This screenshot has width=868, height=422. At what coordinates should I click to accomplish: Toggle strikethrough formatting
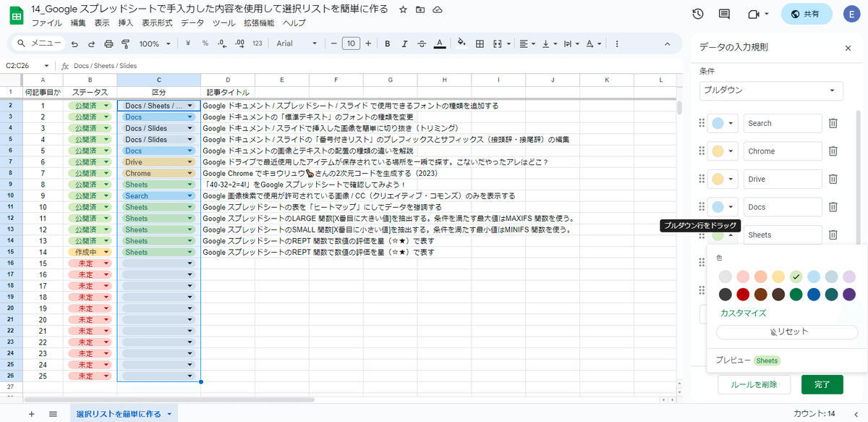tap(422, 43)
